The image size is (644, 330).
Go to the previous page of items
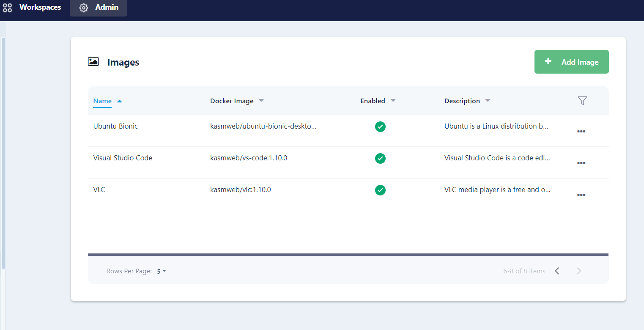(x=557, y=271)
